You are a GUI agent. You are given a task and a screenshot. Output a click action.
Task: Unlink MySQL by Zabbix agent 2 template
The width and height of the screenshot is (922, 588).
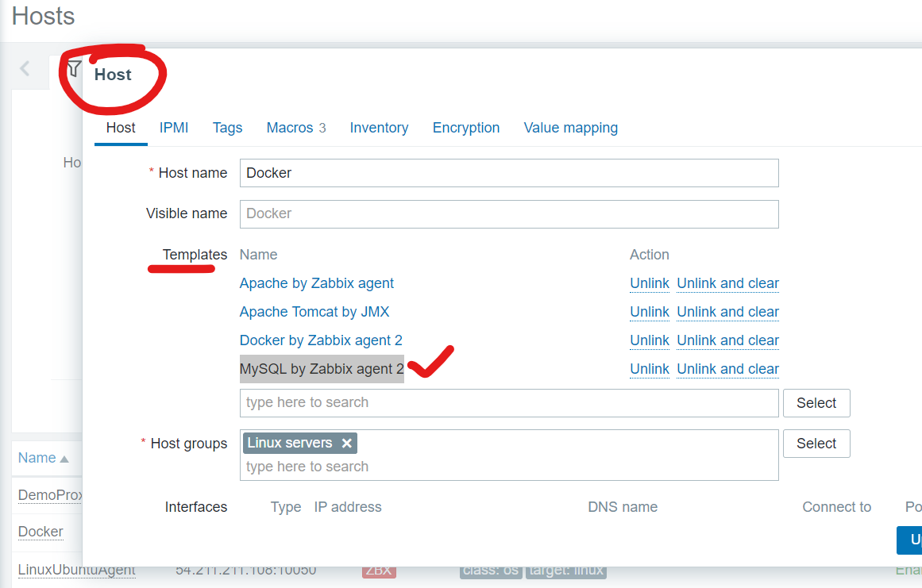[649, 369]
